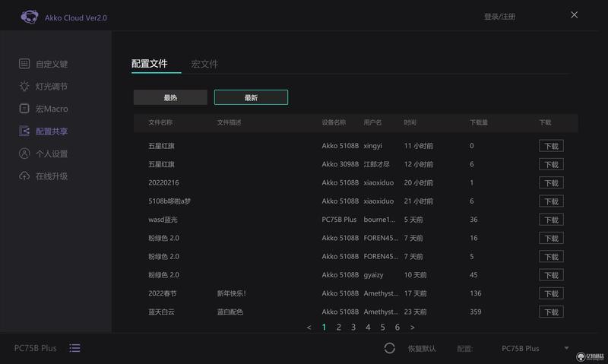This screenshot has width=608, height=364.
Task: Download 粉绿色 2.0 config with 5 downloads
Action: 551,257
